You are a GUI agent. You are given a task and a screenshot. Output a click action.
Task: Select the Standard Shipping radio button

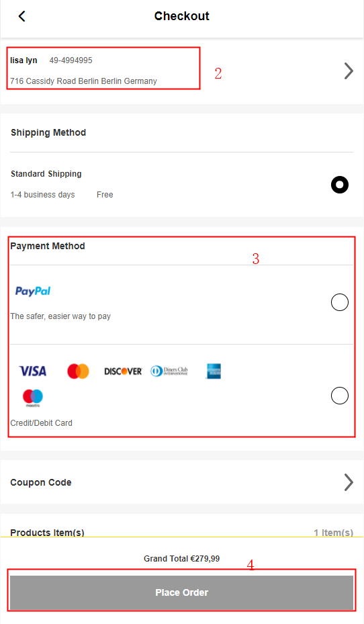pos(340,185)
